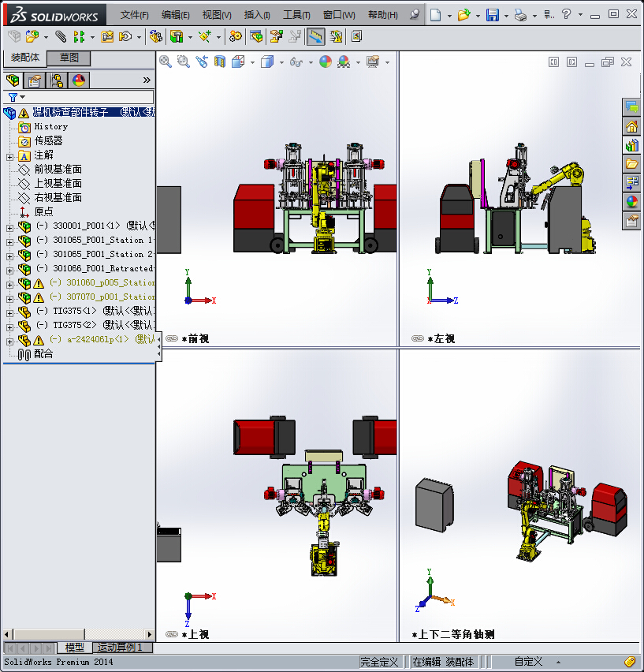This screenshot has width=644, height=672.
Task: Open the 插入(I) menu
Action: [x=257, y=15]
